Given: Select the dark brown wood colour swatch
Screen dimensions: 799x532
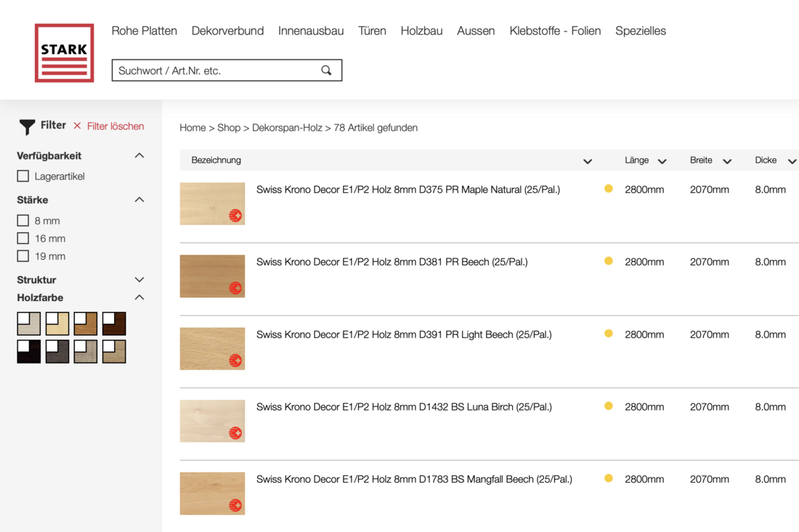Looking at the screenshot, I should click(114, 323).
